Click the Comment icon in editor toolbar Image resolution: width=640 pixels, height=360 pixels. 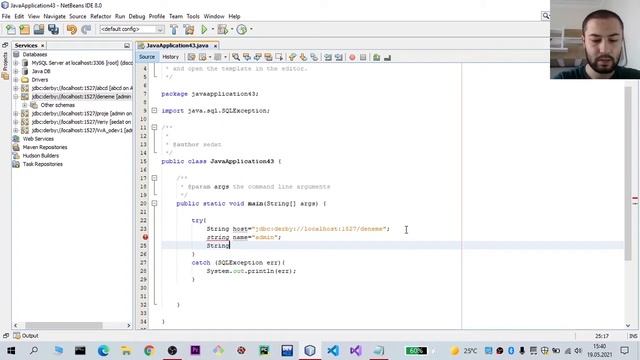(376, 57)
